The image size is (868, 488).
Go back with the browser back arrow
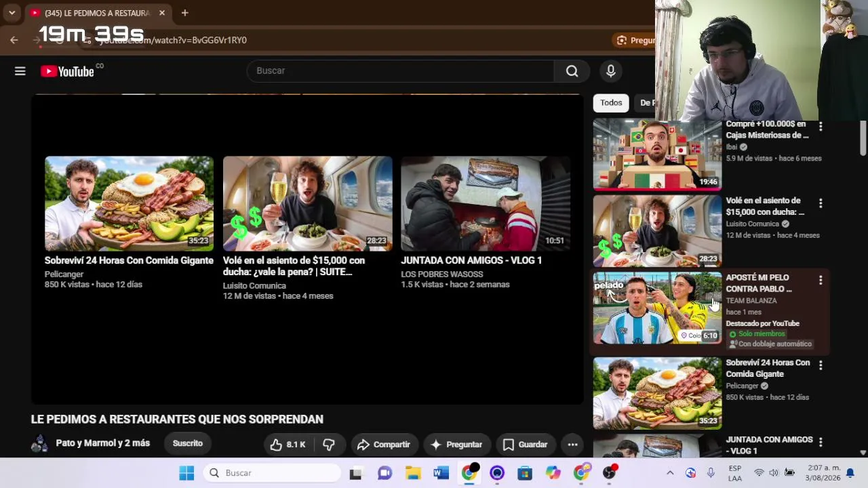click(14, 40)
